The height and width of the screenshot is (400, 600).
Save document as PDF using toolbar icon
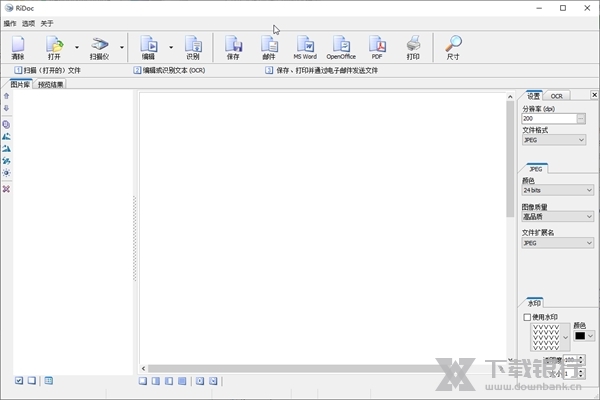point(377,47)
